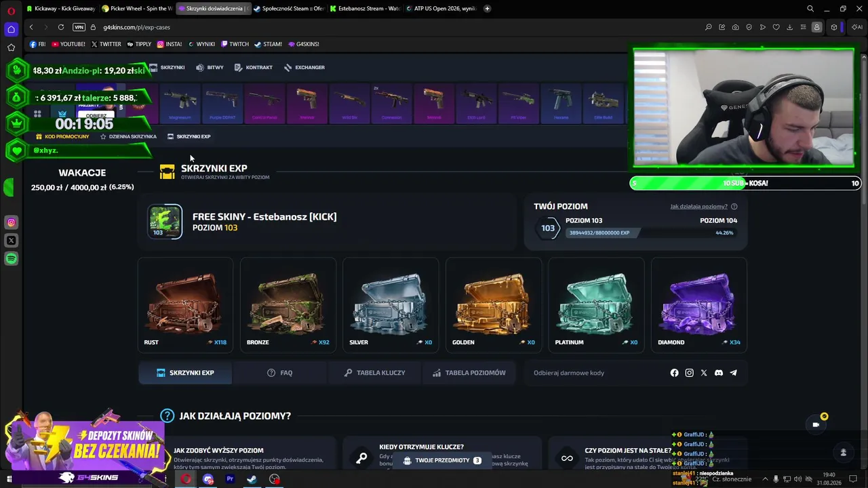Open Instagram in the Opera sidebar
The height and width of the screenshot is (488, 868).
(x=11, y=222)
